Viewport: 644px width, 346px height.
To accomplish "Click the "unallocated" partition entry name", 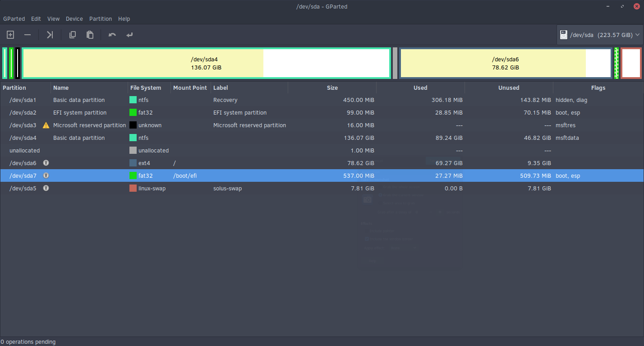I will point(25,151).
